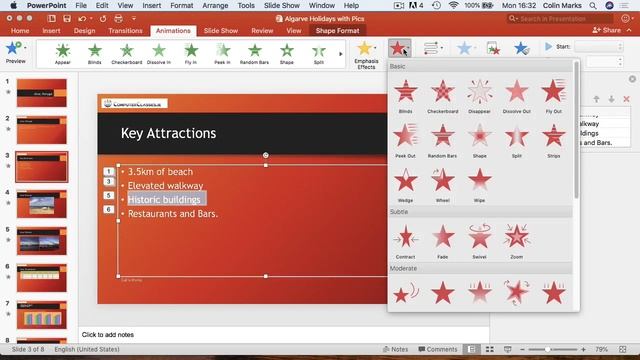Open the Shape Format ribbon tab
Viewport: 640px width, 360px height.
click(x=337, y=31)
